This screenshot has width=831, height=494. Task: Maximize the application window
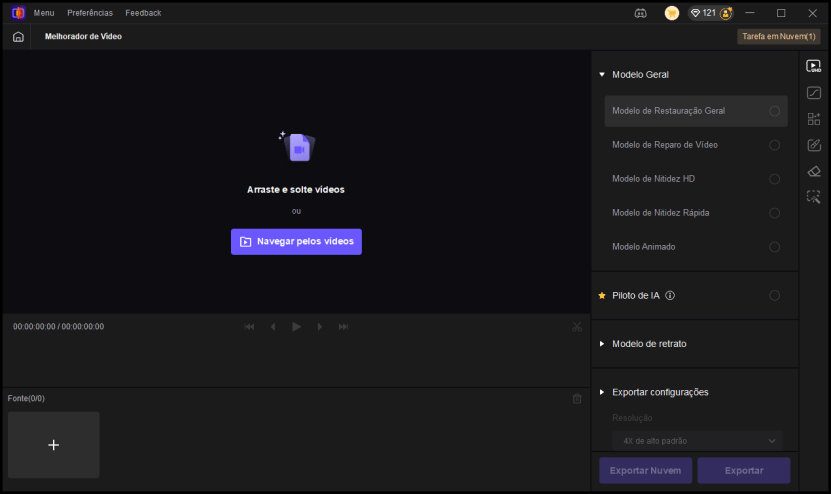tap(781, 13)
